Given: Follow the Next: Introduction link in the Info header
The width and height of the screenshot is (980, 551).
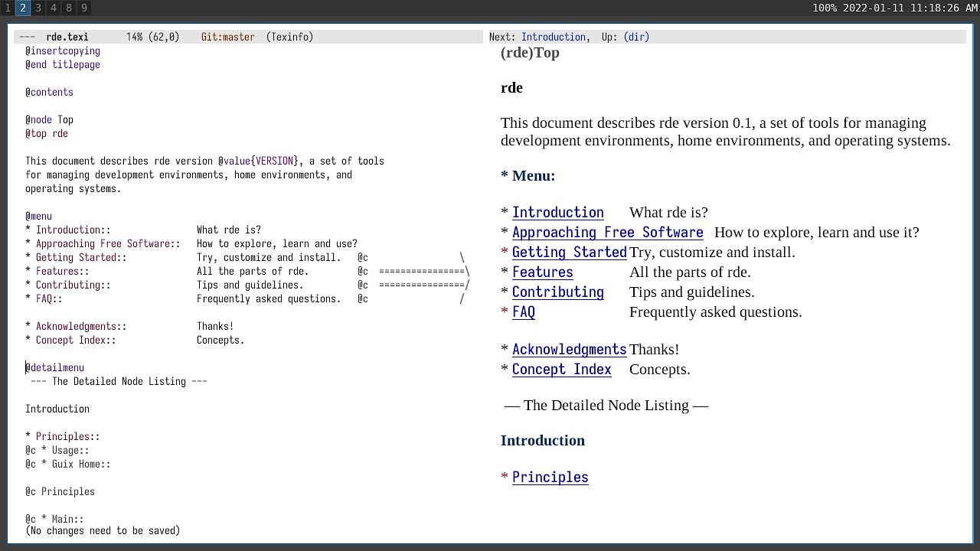Looking at the screenshot, I should click(554, 37).
